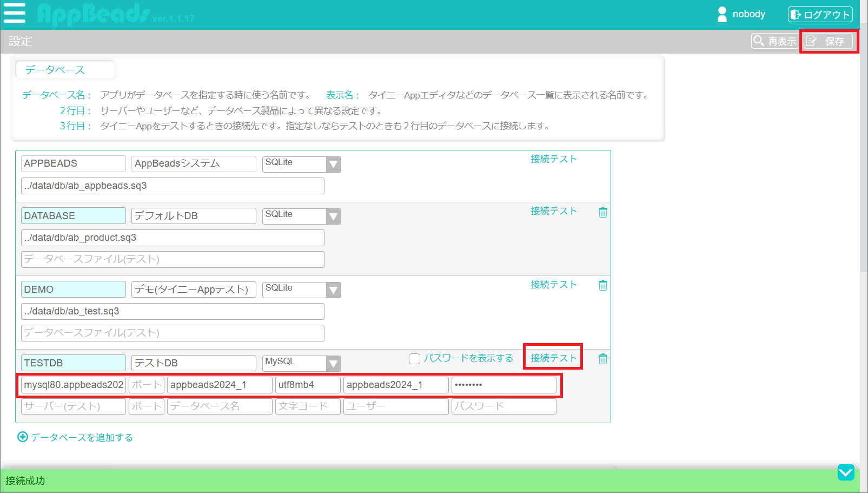The height and width of the screenshot is (493, 868).
Task: Click the テストDB display name field
Action: point(194,363)
